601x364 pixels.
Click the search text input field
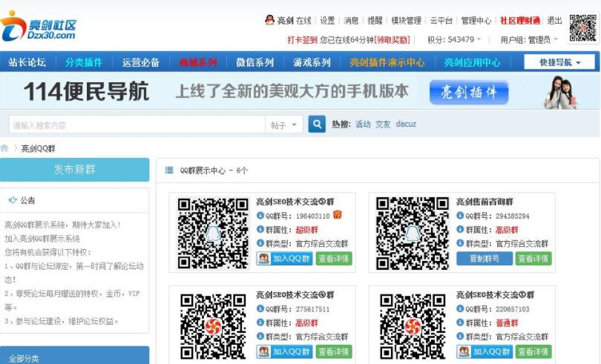coord(137,125)
